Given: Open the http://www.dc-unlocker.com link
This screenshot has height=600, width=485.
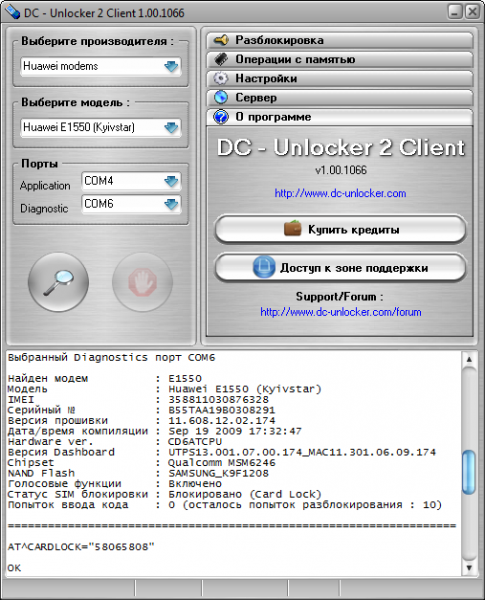Looking at the screenshot, I should pos(340,193).
